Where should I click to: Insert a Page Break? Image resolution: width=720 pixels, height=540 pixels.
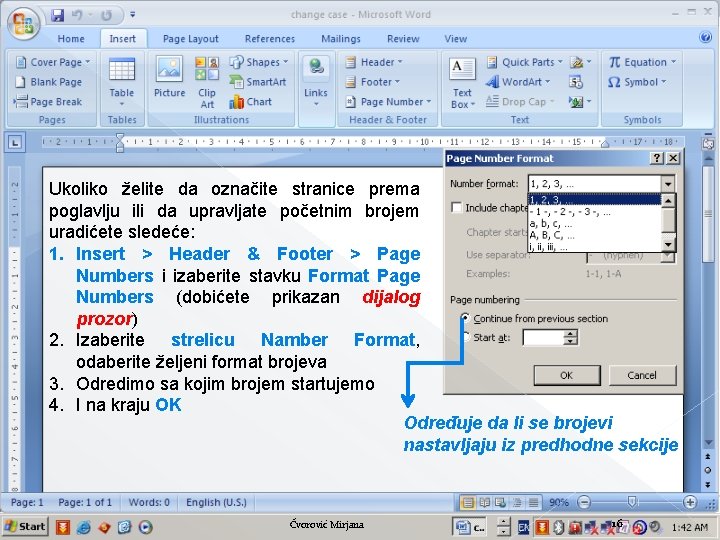[48, 101]
